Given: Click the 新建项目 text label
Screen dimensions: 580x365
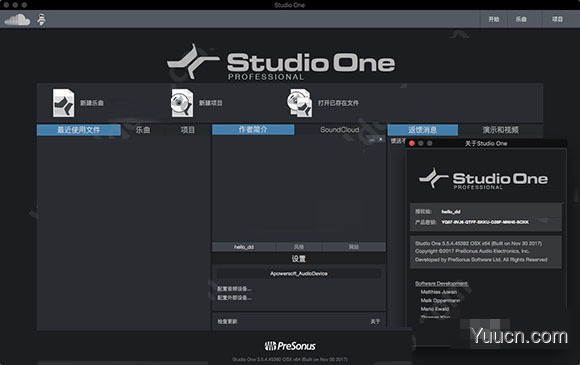Looking at the screenshot, I should 210,103.
